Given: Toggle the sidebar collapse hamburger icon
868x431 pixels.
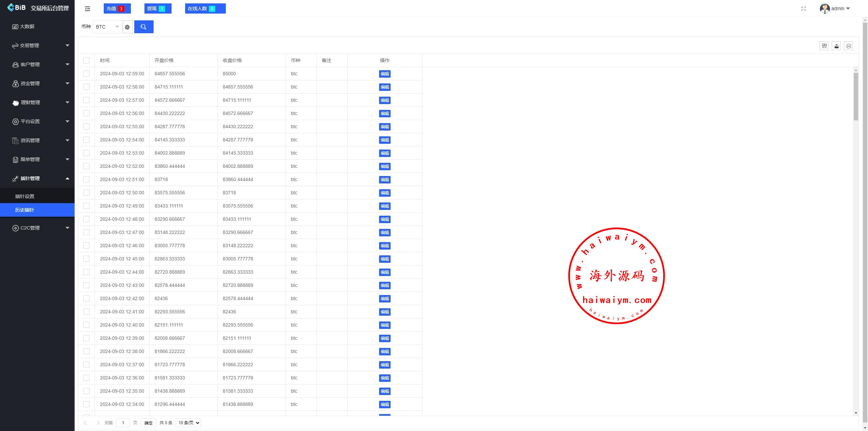Looking at the screenshot, I should click(x=87, y=9).
